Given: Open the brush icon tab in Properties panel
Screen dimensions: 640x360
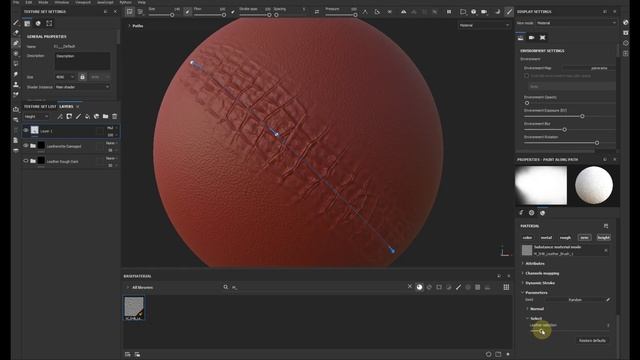Looking at the screenshot, I should pos(521,213).
